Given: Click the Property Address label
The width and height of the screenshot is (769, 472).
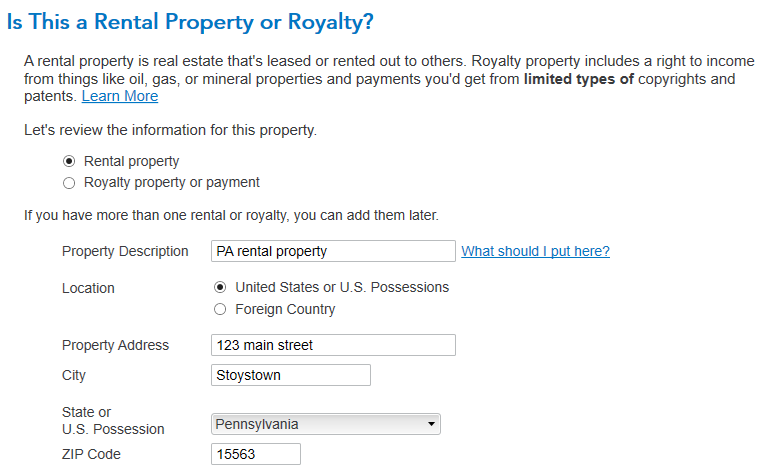Looking at the screenshot, I should (115, 345).
